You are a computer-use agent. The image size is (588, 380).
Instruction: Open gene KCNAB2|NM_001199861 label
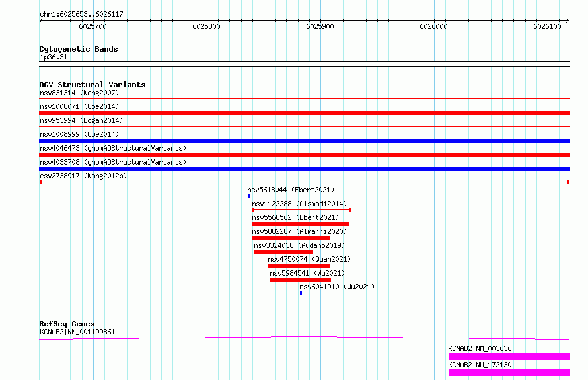tap(77, 332)
